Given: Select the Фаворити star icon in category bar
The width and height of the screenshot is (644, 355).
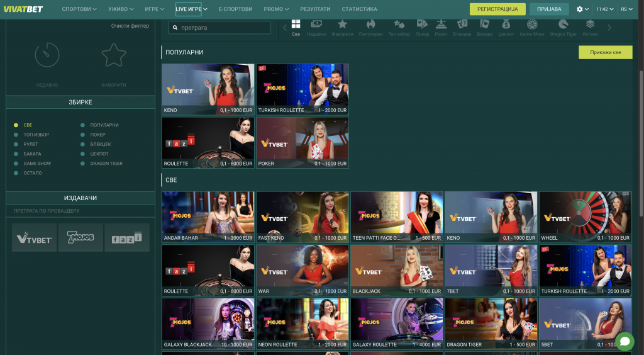Looking at the screenshot, I should click(342, 25).
